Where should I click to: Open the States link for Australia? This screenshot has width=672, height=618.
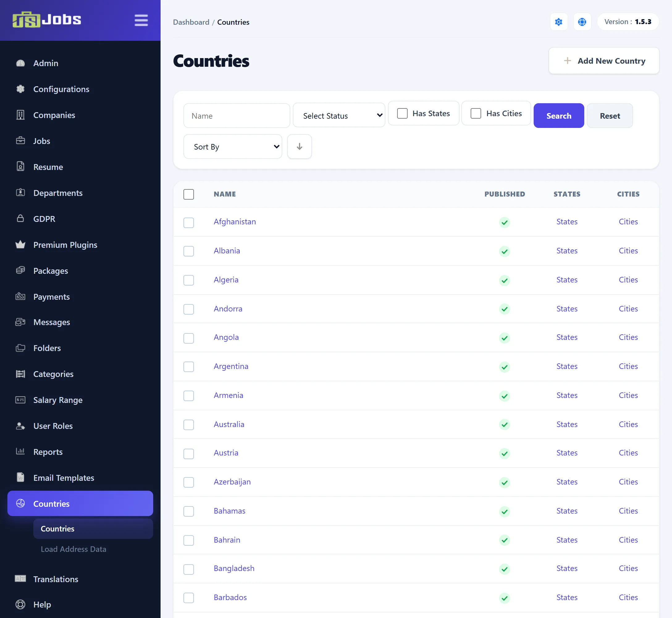(x=567, y=424)
